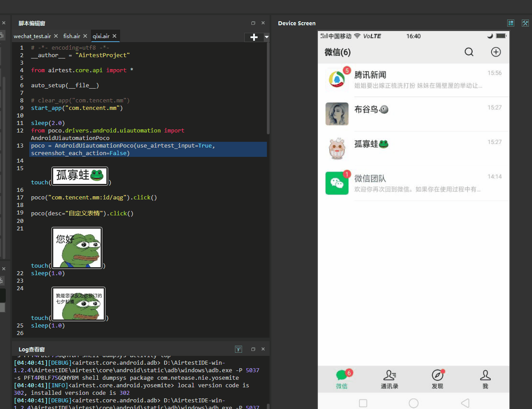532x409 pixels.
Task: Click the Device Screen panel title
Action: point(297,23)
